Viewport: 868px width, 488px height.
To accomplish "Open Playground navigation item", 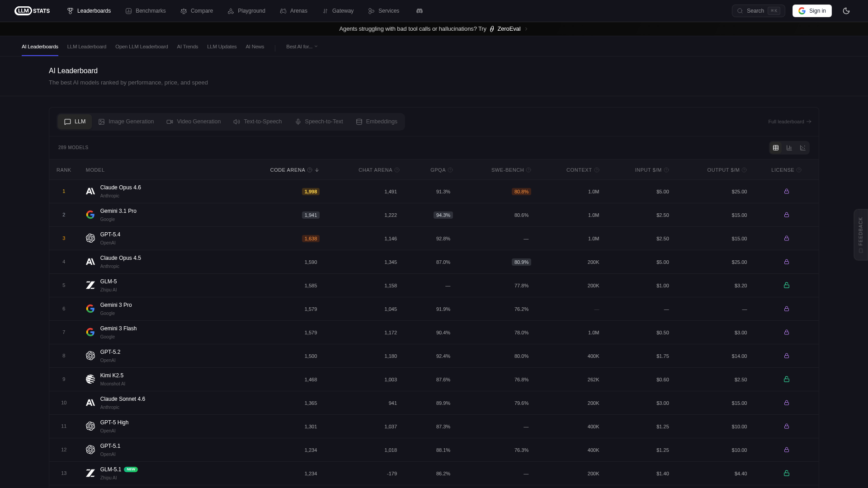I will click(246, 11).
